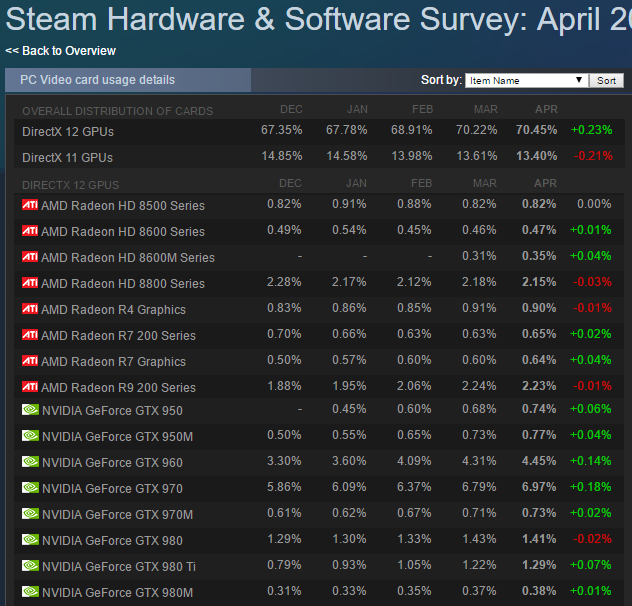Click the Sort button
632x606 pixels.
tap(606, 81)
